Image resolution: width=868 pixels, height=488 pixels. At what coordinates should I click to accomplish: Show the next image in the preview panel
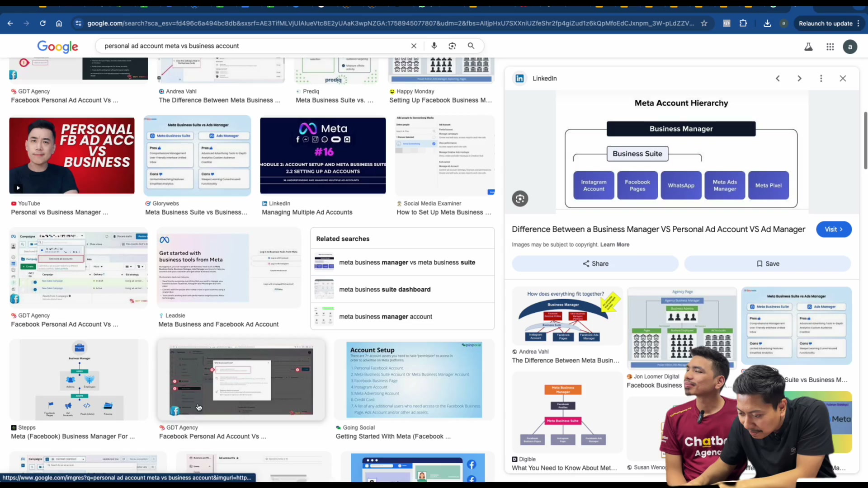click(x=799, y=78)
